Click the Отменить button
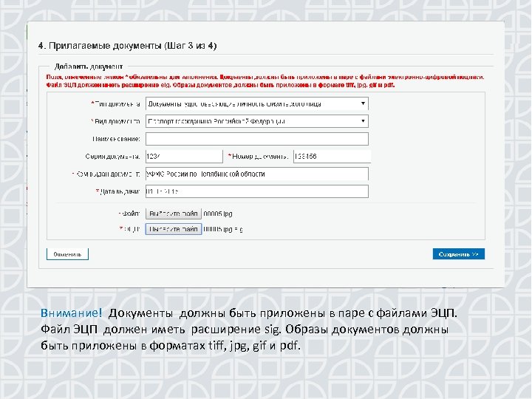Screen dimensions: 532x399 (x=67, y=254)
